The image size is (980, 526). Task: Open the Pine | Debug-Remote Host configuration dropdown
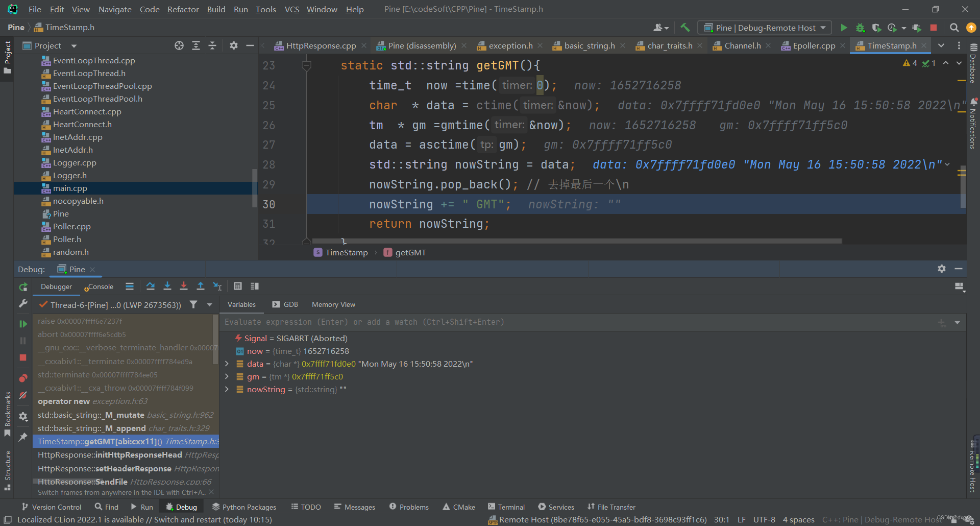pyautogui.click(x=764, y=28)
